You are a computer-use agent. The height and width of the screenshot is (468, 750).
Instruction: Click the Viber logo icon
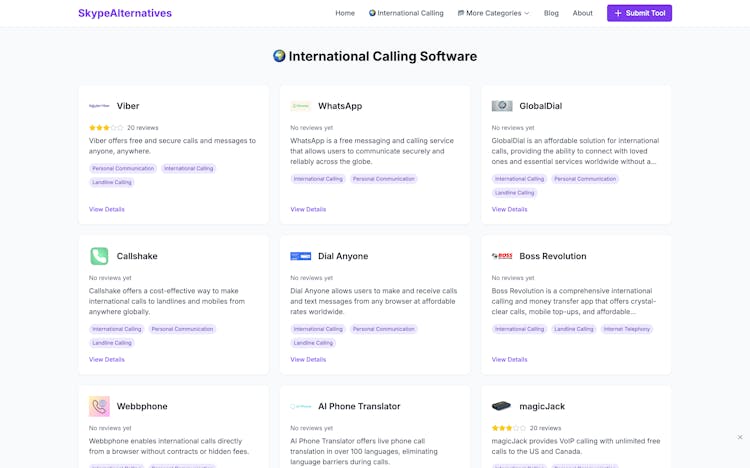tap(99, 106)
